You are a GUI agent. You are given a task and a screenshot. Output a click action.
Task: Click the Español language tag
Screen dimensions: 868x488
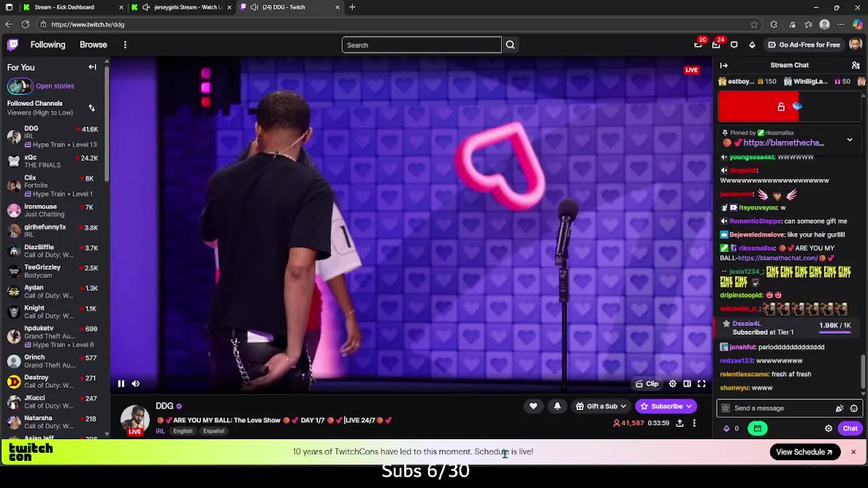click(x=214, y=431)
